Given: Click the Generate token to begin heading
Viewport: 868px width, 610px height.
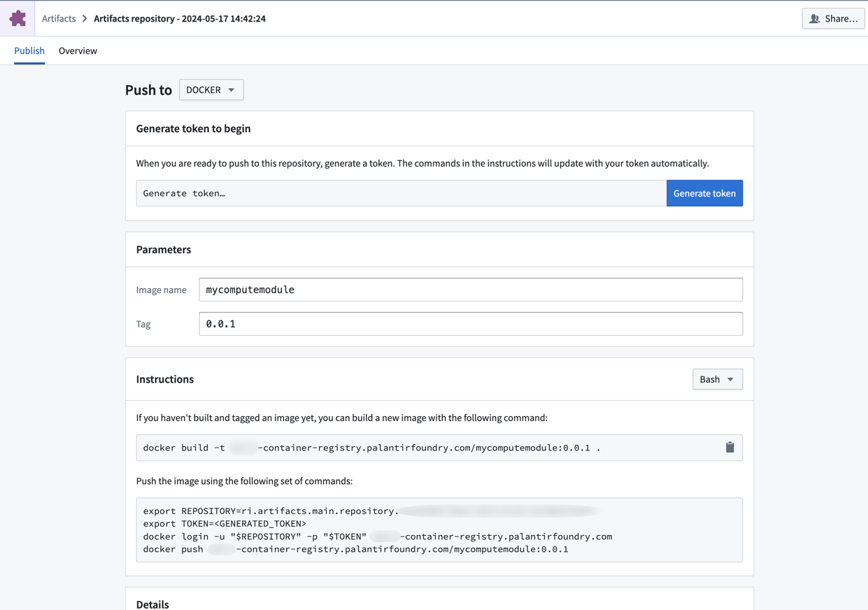Looking at the screenshot, I should coord(193,128).
